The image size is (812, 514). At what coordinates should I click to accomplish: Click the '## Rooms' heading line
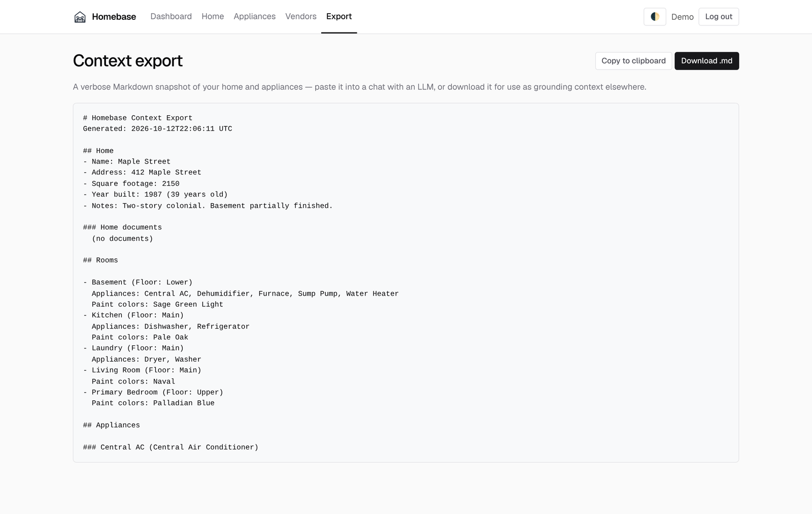click(100, 260)
